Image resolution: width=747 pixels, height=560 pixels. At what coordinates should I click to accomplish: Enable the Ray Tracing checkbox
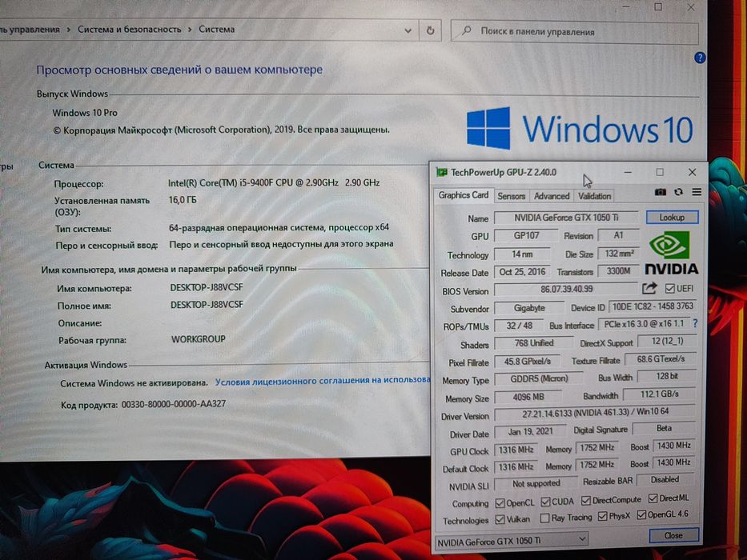point(545,518)
